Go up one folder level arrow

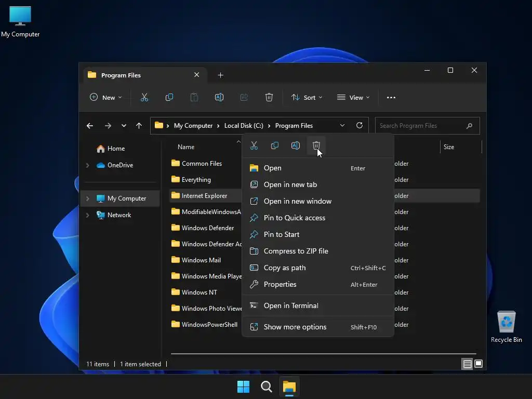[x=139, y=126]
